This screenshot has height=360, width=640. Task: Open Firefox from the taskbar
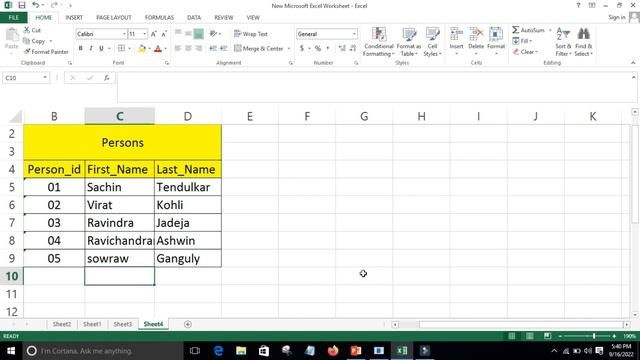[x=333, y=351]
